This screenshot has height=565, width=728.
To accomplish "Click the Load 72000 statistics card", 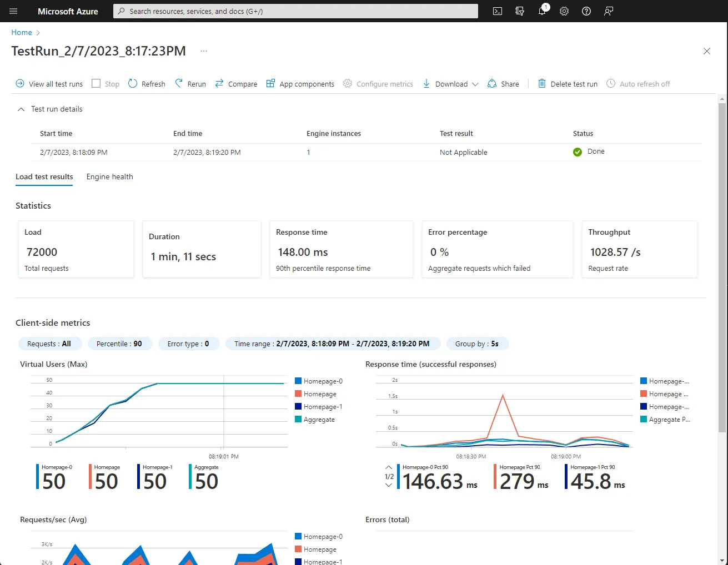I will coord(76,249).
